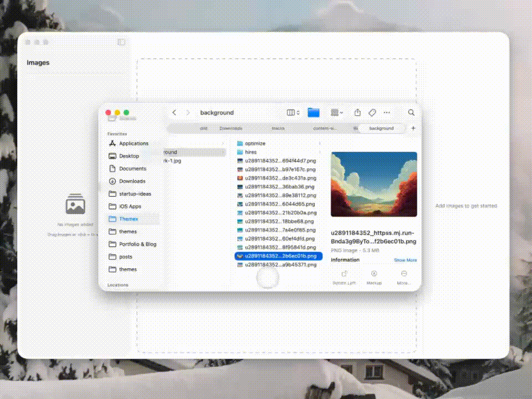Click the Edit Tags icon
The image size is (532, 399).
point(372,112)
